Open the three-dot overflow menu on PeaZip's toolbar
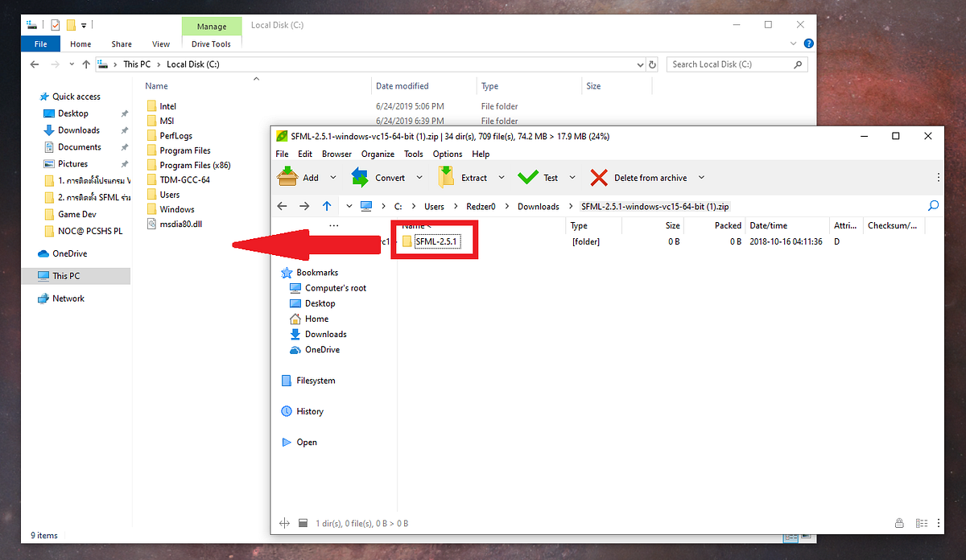This screenshot has width=966, height=560. click(939, 177)
